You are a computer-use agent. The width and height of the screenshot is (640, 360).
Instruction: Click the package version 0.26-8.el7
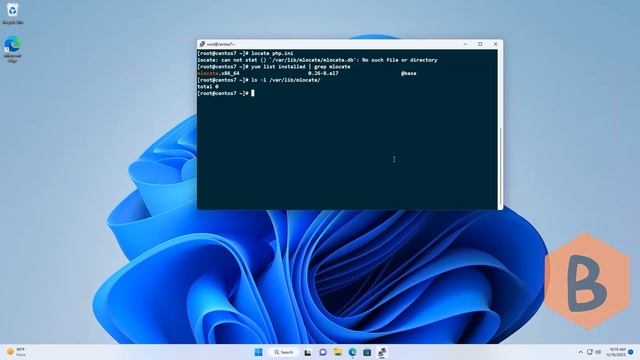tap(323, 73)
